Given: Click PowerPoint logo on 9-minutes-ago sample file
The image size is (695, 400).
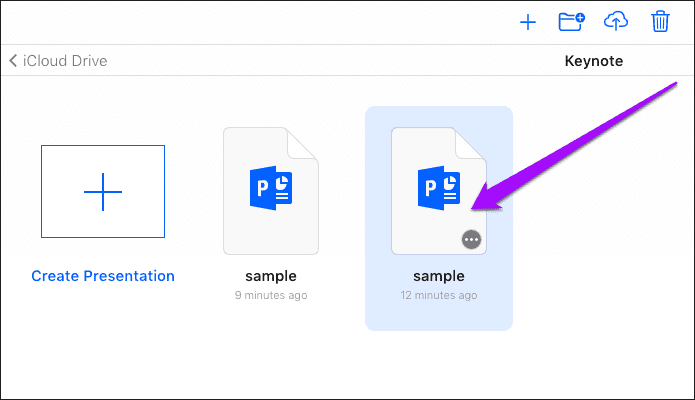Looking at the screenshot, I should pos(271,188).
